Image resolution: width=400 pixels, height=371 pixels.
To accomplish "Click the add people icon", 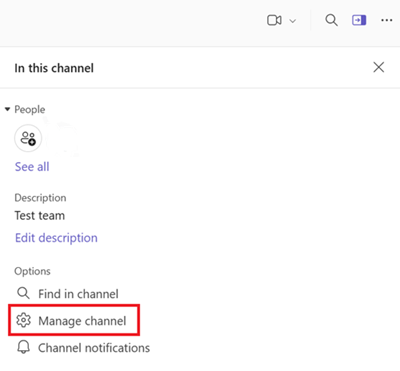I will pos(28,138).
